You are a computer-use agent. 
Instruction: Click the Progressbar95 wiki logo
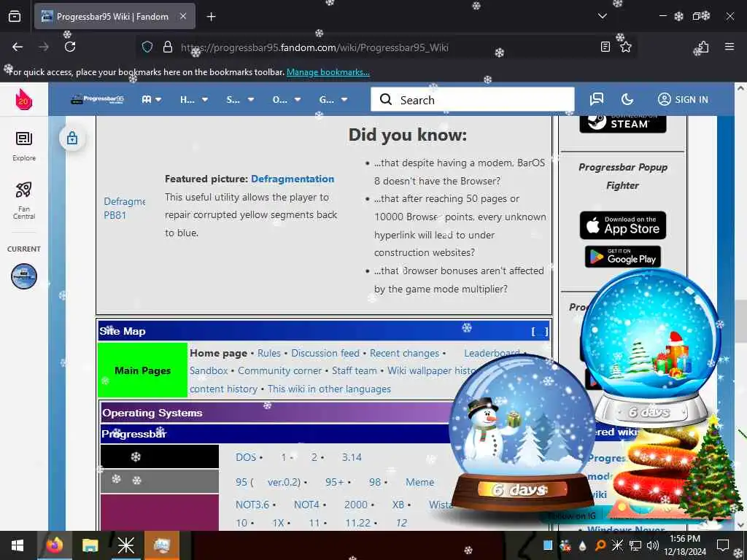97,99
